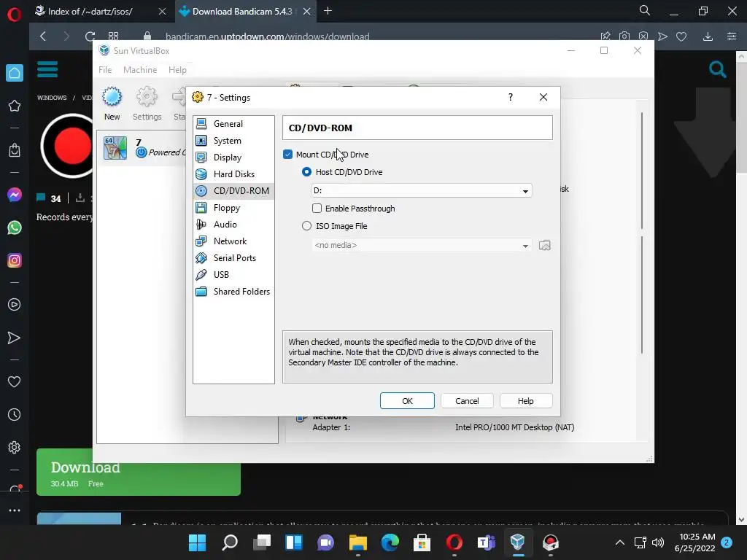Viewport: 747px width, 560px height.
Task: Open File menu in VirtualBox
Action: (105, 70)
